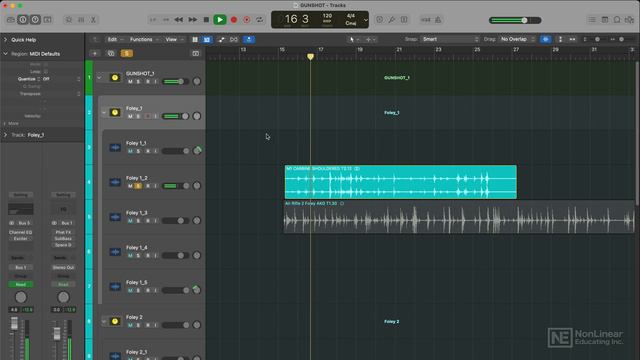Open the List Editors icon
The image size is (640, 360).
(x=592, y=20)
